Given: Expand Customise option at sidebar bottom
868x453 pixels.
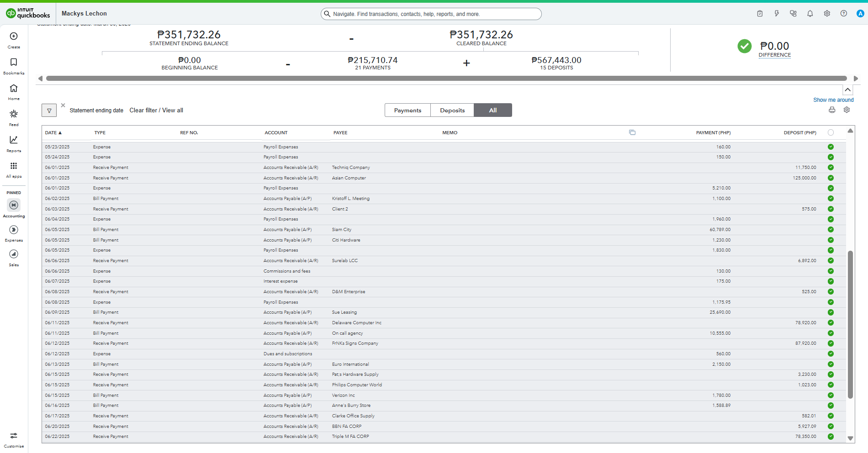Looking at the screenshot, I should pos(14,440).
